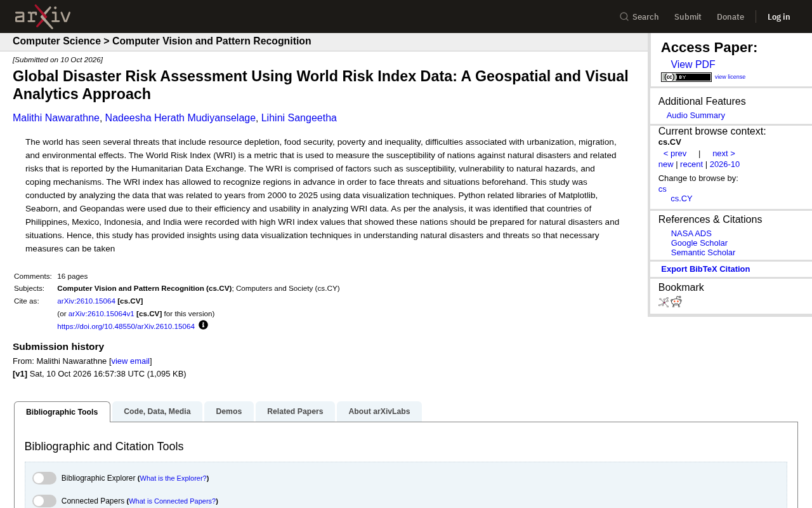Viewport: 812px width, 508px height.
Task: Click the view license link
Action: [x=730, y=77]
